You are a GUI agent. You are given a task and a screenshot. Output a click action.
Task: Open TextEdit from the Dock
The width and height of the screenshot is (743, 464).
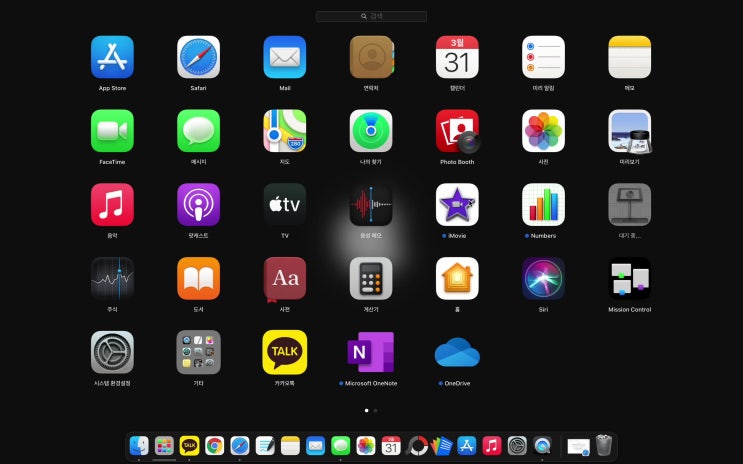[265, 446]
